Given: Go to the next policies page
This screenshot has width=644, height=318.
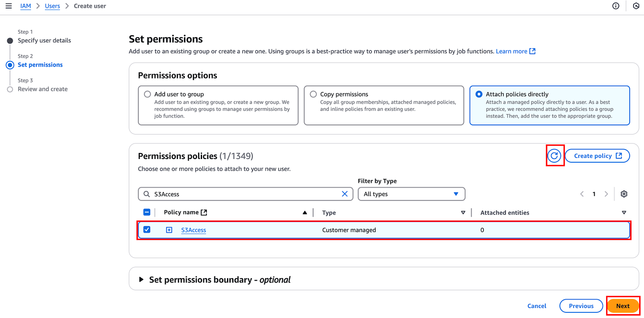Looking at the screenshot, I should [x=606, y=194].
